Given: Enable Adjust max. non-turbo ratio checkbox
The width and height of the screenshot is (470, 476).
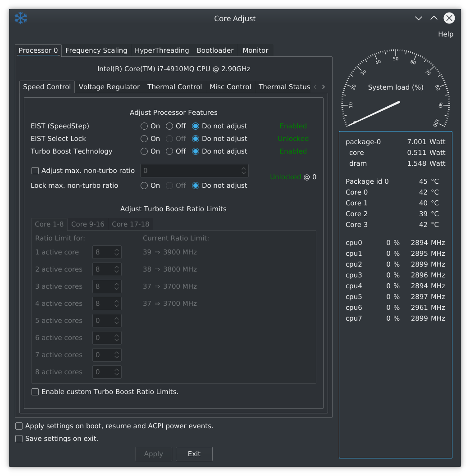Looking at the screenshot, I should point(35,171).
